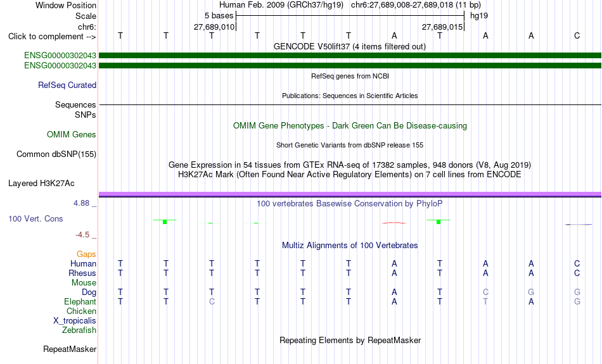Click the blue PhyloP bar under C
This screenshot has height=364, width=602.
click(578, 224)
